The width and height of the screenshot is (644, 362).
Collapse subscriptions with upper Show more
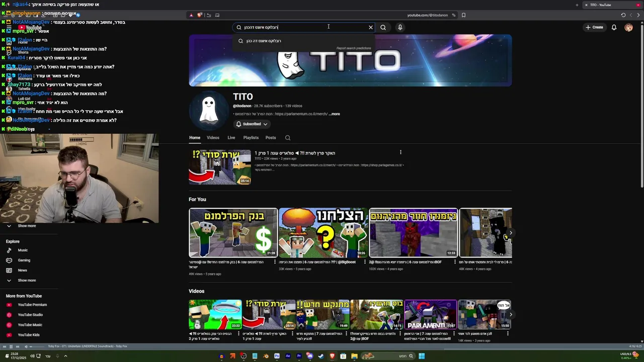(27, 226)
